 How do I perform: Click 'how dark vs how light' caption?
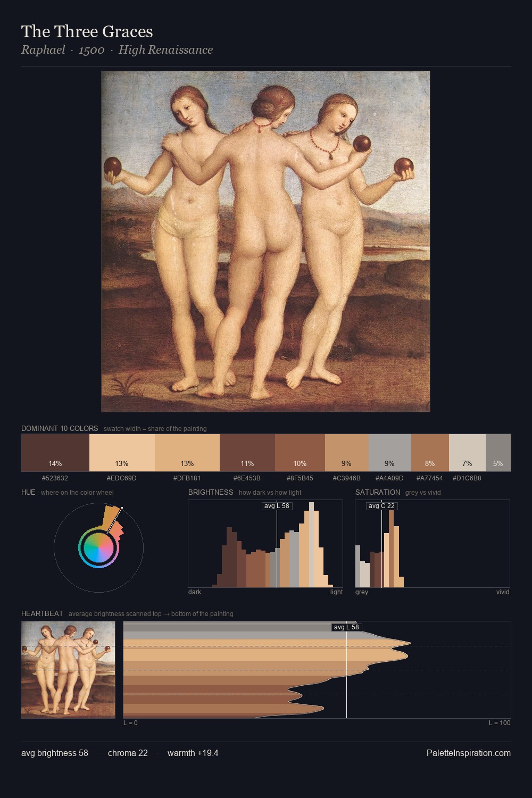270,493
